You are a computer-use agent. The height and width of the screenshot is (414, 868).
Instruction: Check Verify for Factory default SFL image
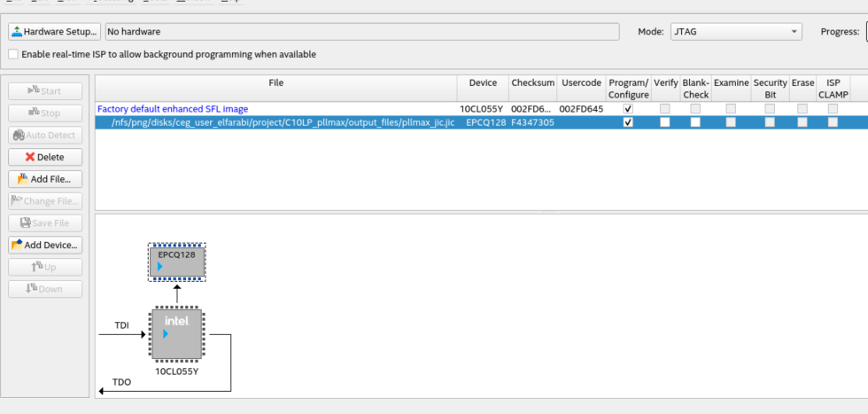pos(664,109)
